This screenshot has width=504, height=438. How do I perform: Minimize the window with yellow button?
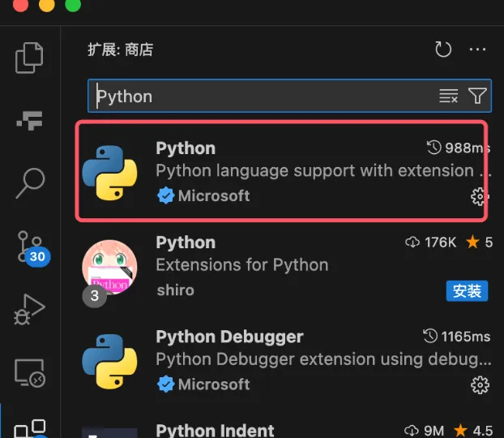point(47,4)
